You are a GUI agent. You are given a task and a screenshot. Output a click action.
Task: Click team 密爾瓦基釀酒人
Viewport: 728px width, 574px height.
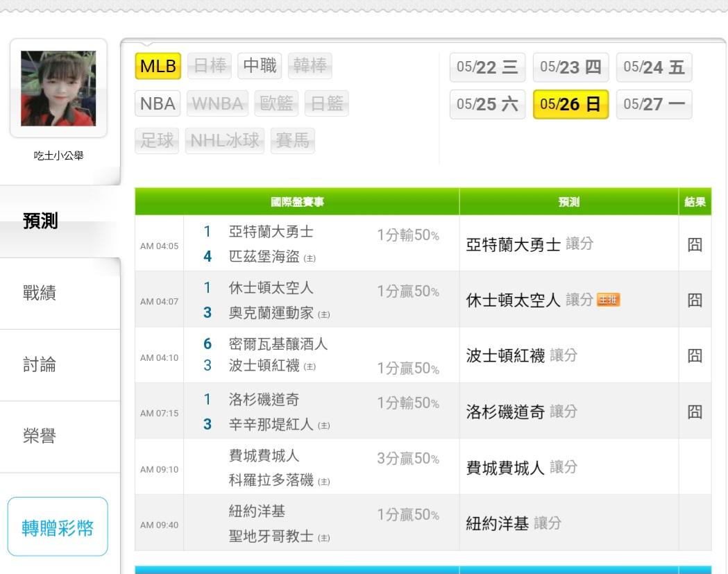pos(278,344)
